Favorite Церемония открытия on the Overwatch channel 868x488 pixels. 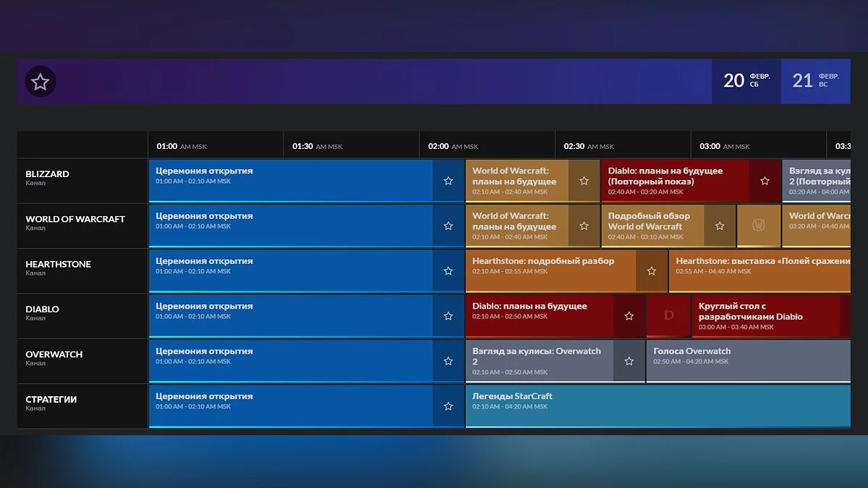448,361
